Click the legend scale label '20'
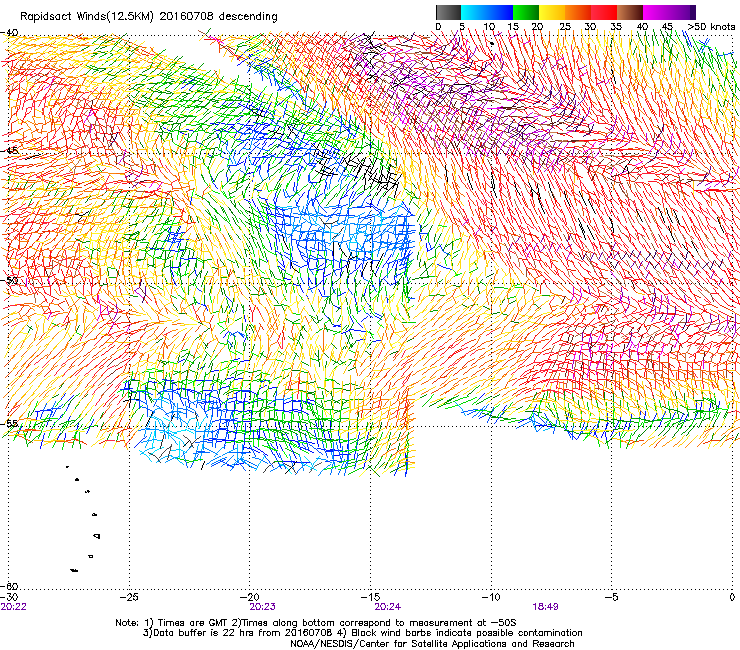The height and width of the screenshot is (650, 740). tap(538, 27)
